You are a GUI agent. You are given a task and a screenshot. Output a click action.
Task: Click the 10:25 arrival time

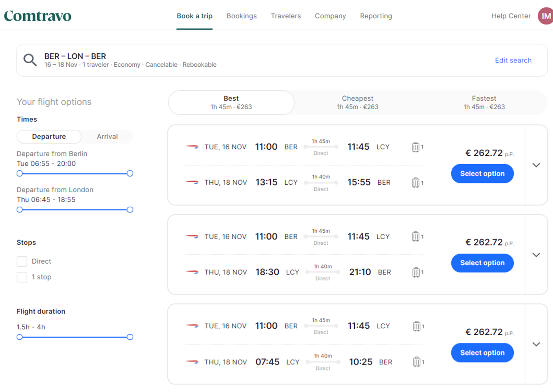pyautogui.click(x=361, y=362)
